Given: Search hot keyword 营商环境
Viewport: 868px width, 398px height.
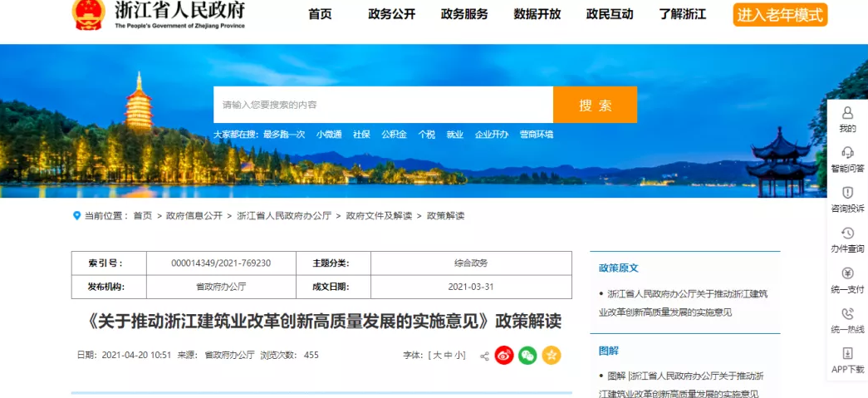Looking at the screenshot, I should click(536, 135).
